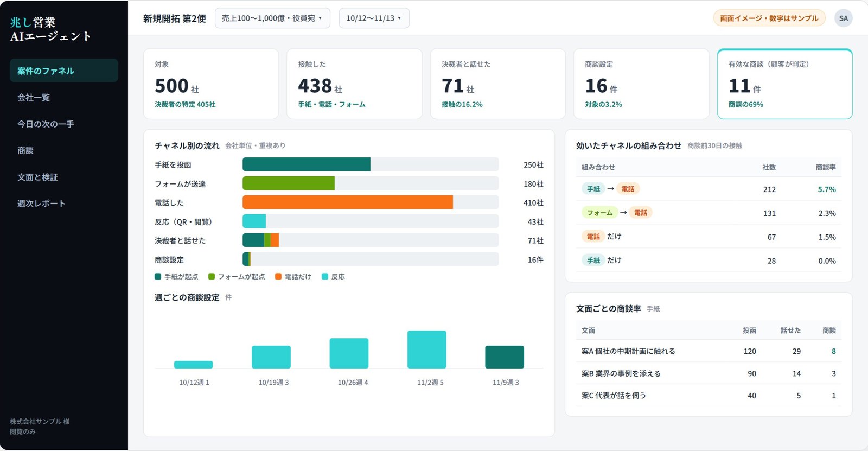
Task: Click the 手紙 tag in 手紙→電話 row
Action: (593, 189)
